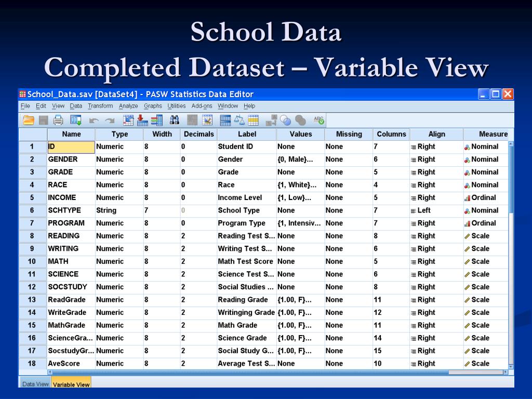The width and height of the screenshot is (532, 399).
Task: Click the ABC spell check icon
Action: click(319, 120)
